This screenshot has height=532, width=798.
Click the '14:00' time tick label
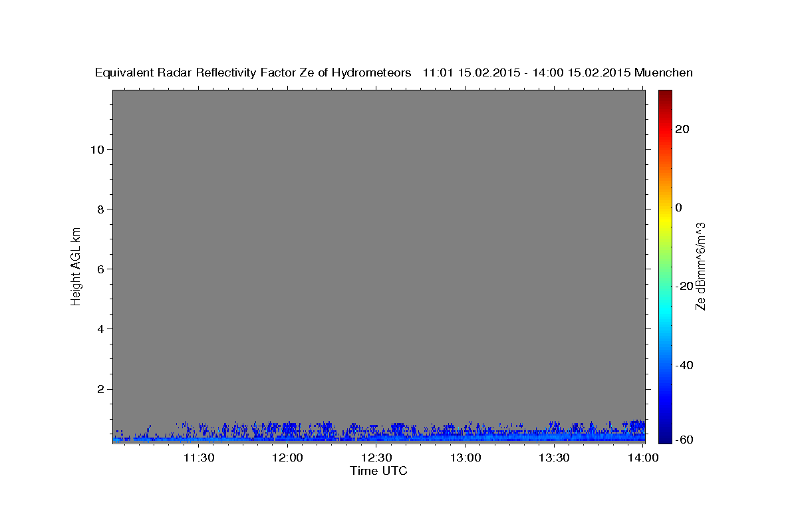[643, 458]
